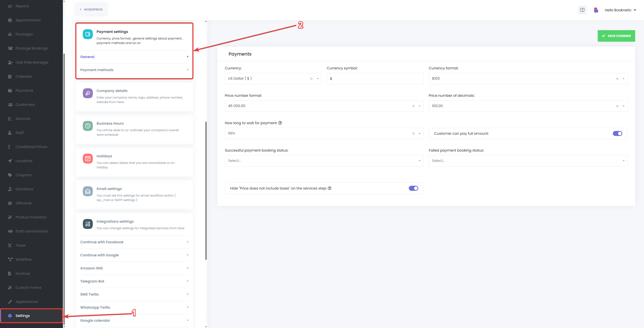The image size is (644, 328).
Task: Click the hide taxes help question icon
Action: point(329,188)
